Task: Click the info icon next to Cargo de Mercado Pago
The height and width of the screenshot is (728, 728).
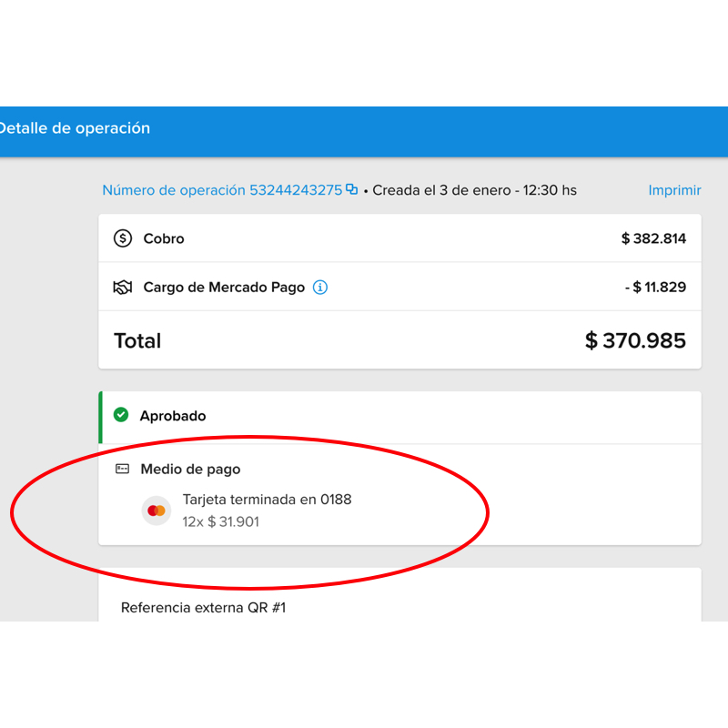Action: point(320,288)
